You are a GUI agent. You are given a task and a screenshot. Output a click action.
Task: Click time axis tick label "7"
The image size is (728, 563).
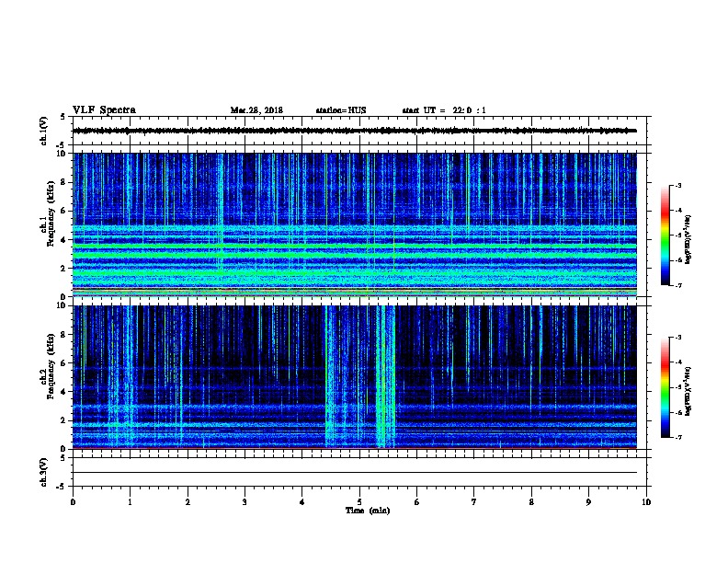pyautogui.click(x=474, y=502)
